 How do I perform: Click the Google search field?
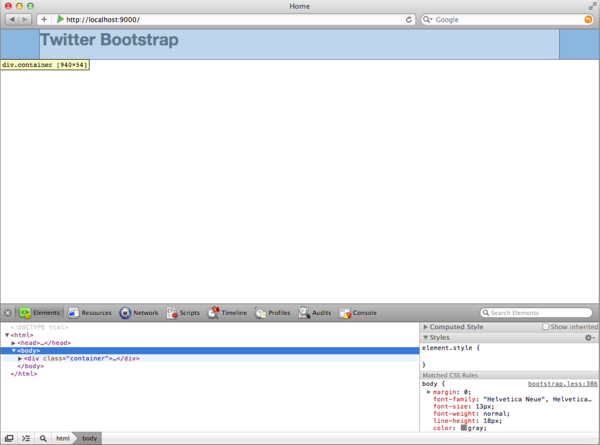coord(509,20)
